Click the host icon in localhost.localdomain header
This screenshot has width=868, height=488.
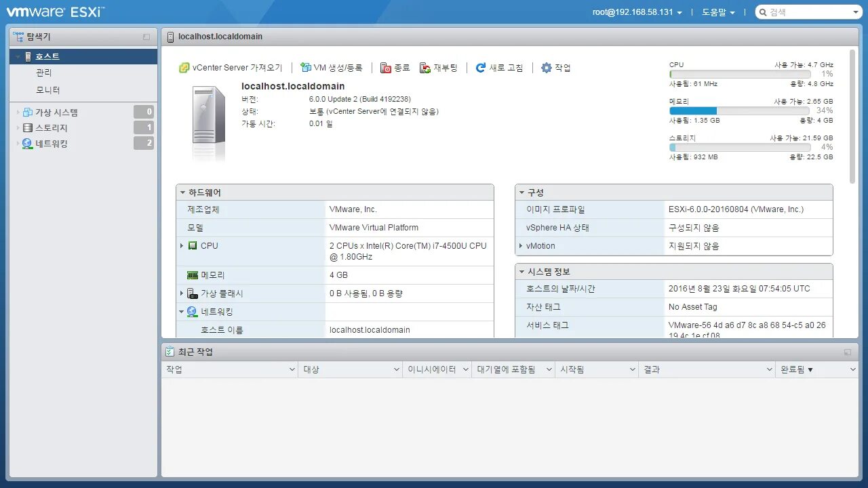pyautogui.click(x=171, y=37)
